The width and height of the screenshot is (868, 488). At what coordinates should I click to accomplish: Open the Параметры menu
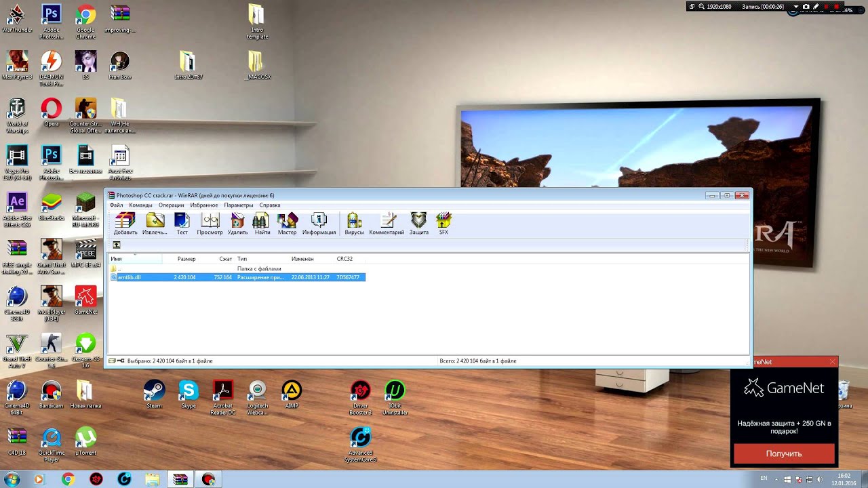point(239,205)
